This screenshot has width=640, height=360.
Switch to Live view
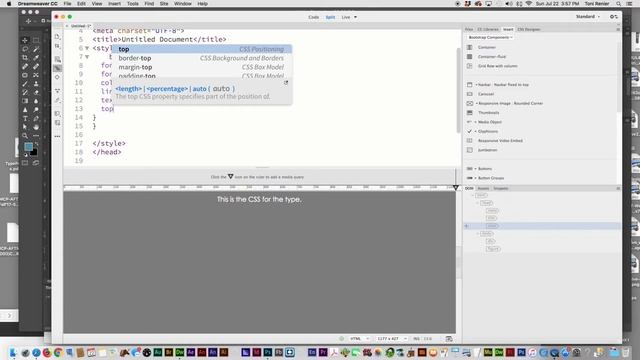pos(346,17)
